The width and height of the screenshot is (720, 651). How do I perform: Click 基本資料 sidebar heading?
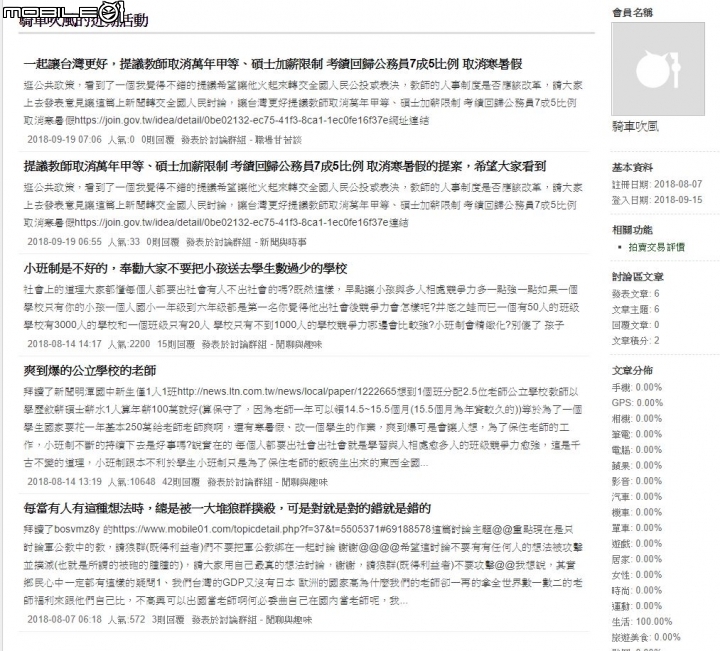632,168
